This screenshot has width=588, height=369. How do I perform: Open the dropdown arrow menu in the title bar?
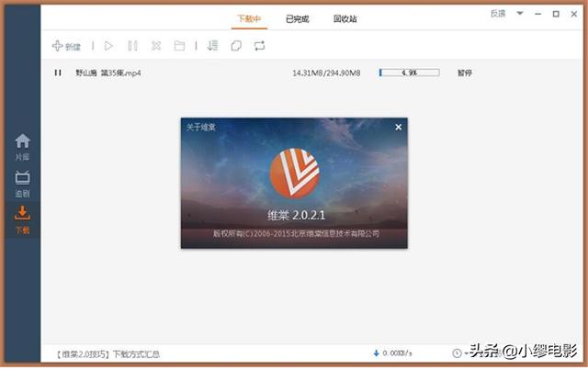(520, 14)
